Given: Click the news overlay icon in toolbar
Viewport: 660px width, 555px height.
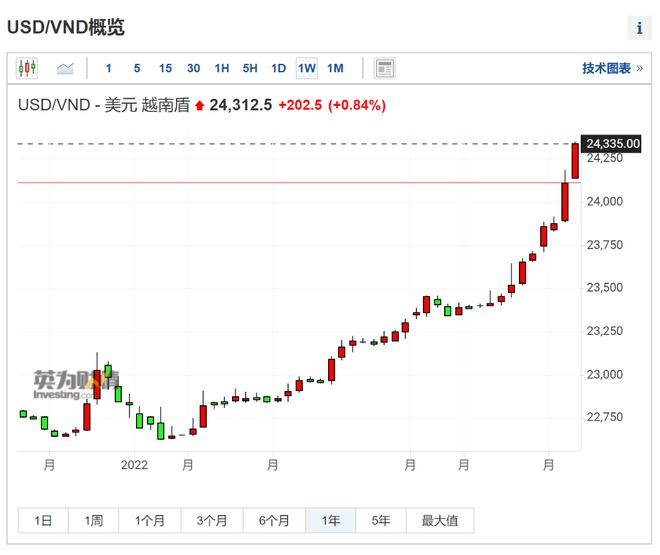Looking at the screenshot, I should [x=384, y=68].
